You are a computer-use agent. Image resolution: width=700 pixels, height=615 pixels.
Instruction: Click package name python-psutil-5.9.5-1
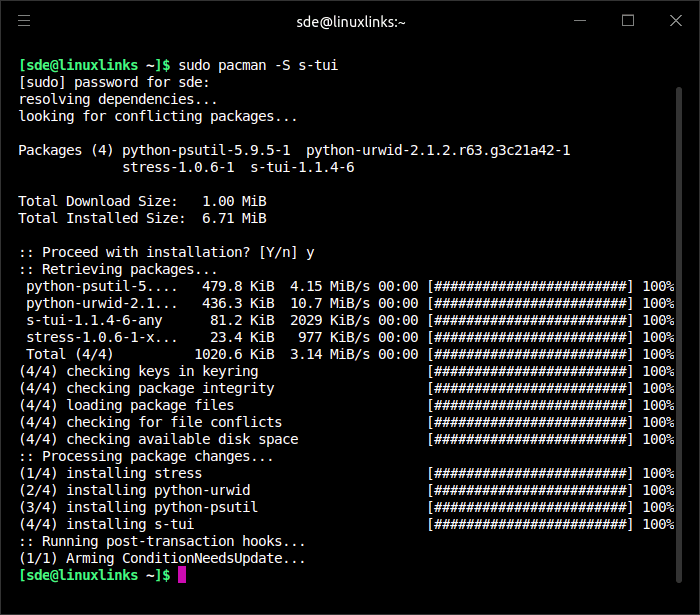pos(206,150)
